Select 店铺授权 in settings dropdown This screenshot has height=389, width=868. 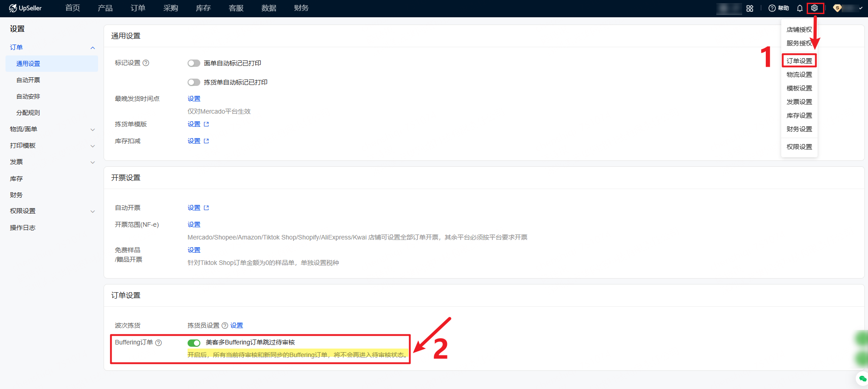pos(799,30)
